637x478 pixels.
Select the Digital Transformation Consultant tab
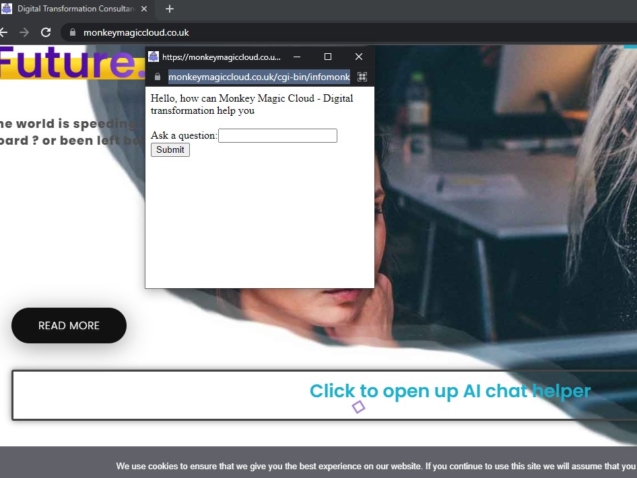(75, 9)
